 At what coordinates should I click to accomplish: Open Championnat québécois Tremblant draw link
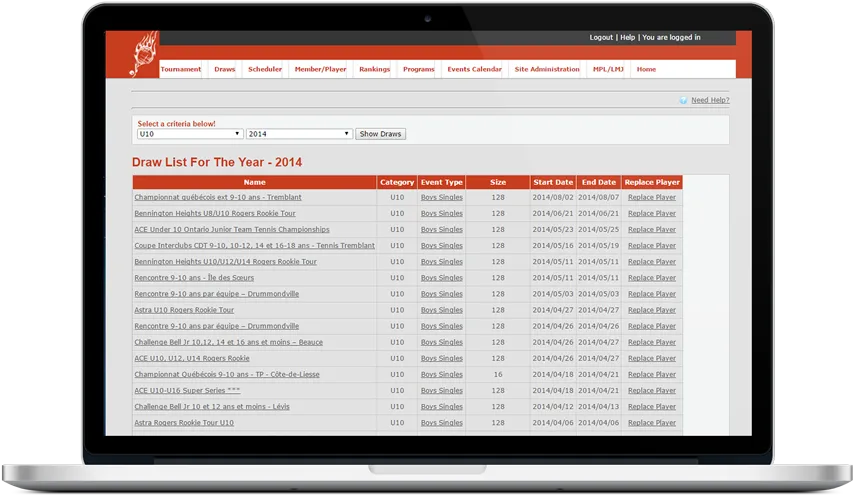pos(218,197)
